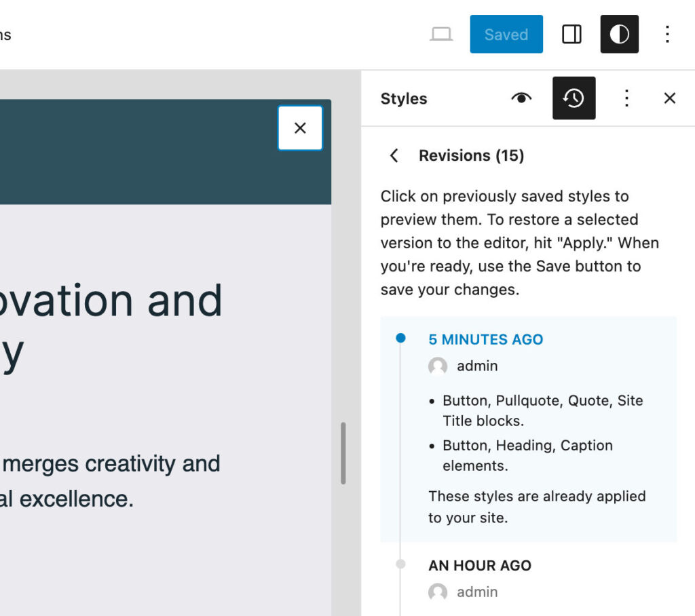Open the Style Book preview eye icon
695x616 pixels.
click(521, 98)
